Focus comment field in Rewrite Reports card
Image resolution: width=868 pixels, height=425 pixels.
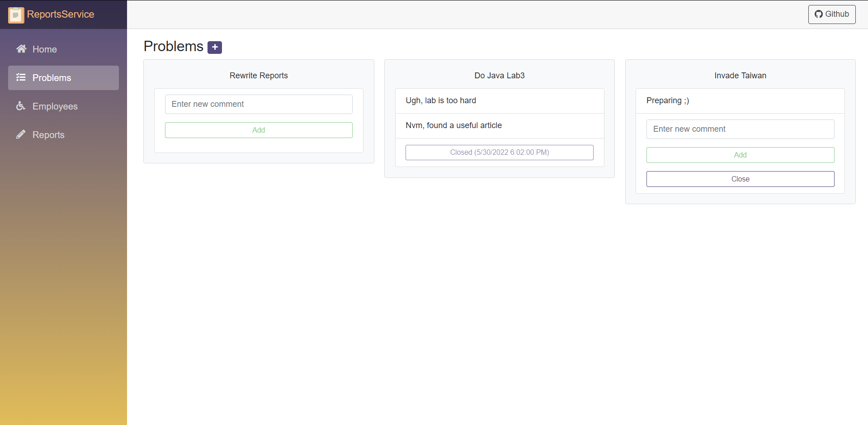(x=259, y=104)
